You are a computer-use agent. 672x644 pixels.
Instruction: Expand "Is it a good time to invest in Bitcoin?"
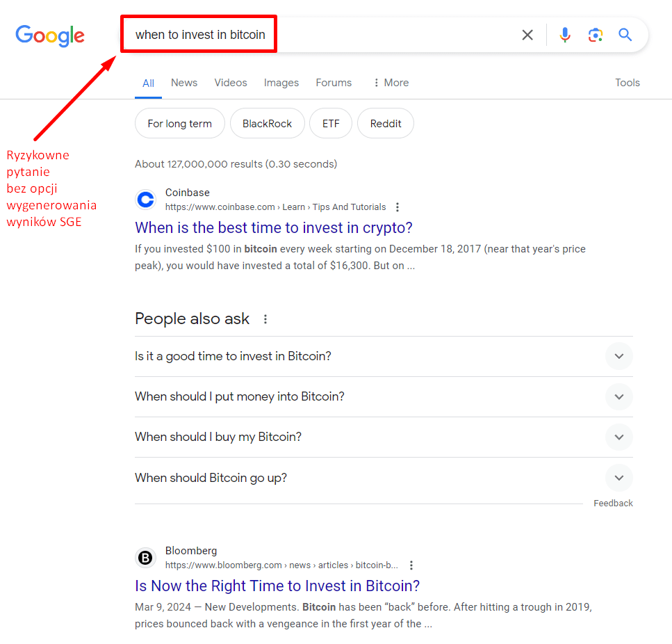[618, 356]
